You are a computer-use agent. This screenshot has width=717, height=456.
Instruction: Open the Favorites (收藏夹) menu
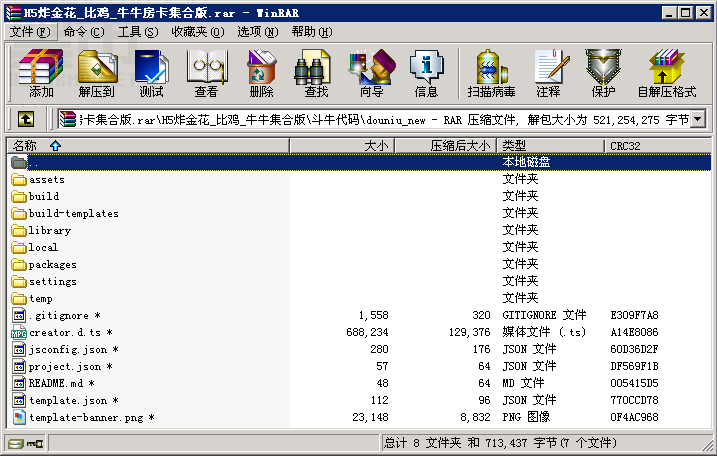[x=198, y=32]
